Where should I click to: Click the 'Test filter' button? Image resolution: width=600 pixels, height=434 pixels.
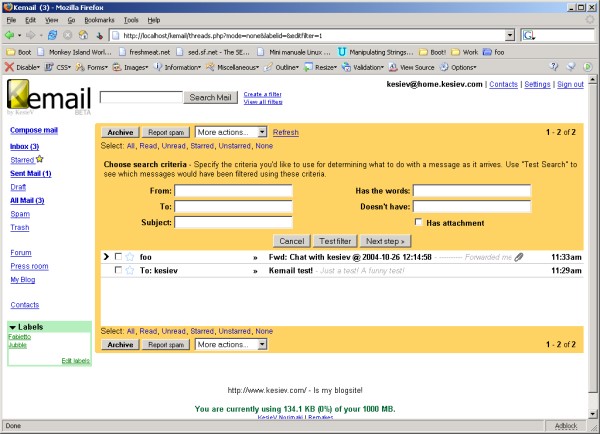335,241
